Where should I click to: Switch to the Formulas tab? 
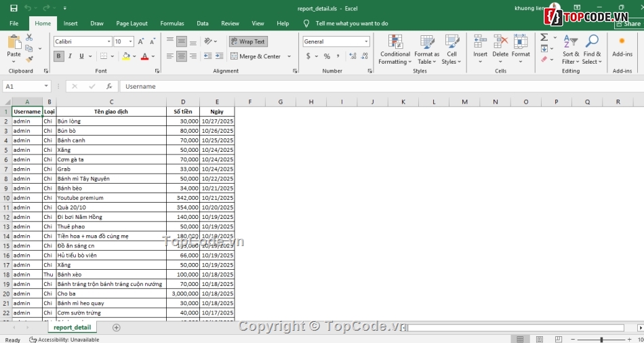(172, 23)
